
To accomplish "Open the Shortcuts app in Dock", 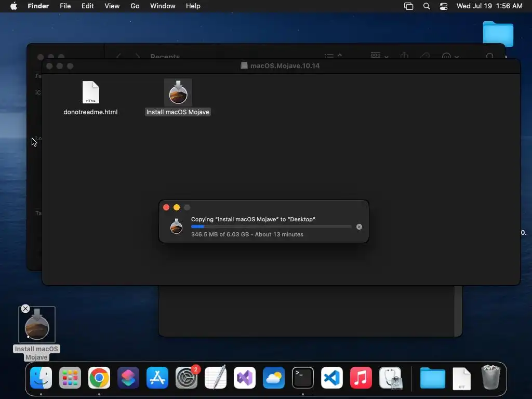I will [x=128, y=378].
